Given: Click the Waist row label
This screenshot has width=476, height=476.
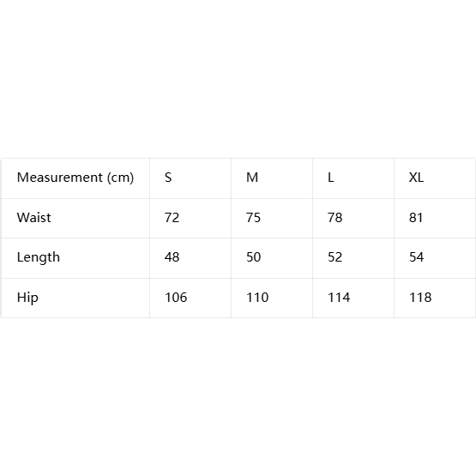Looking at the screenshot, I should pyautogui.click(x=75, y=218).
